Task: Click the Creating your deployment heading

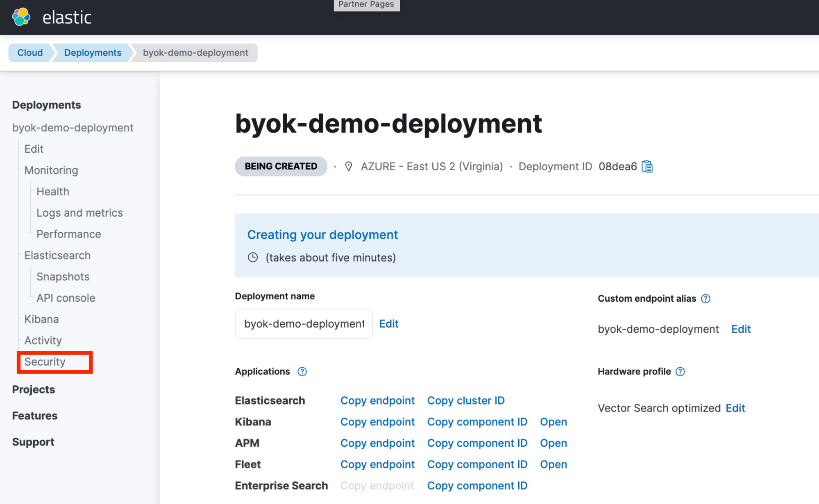Action: (x=322, y=235)
